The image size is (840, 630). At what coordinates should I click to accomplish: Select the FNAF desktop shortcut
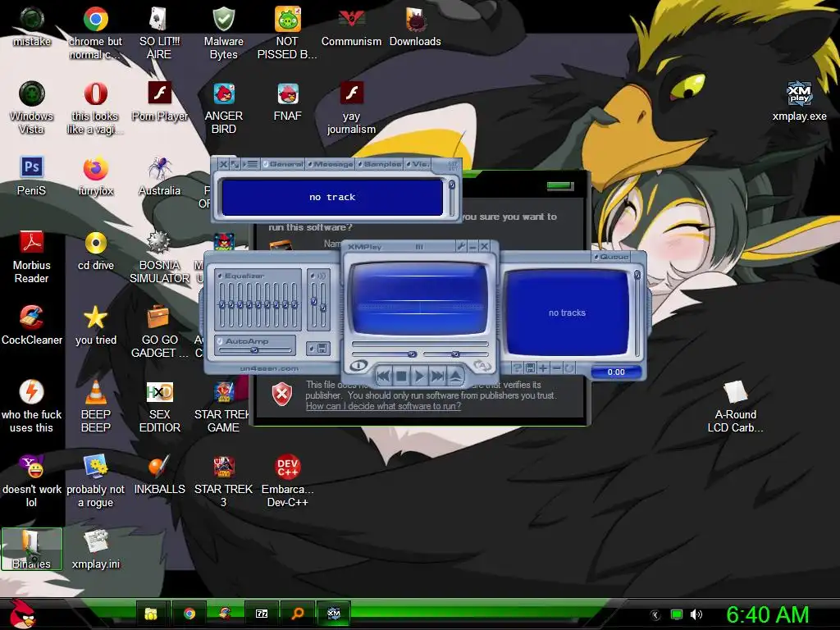click(x=288, y=101)
